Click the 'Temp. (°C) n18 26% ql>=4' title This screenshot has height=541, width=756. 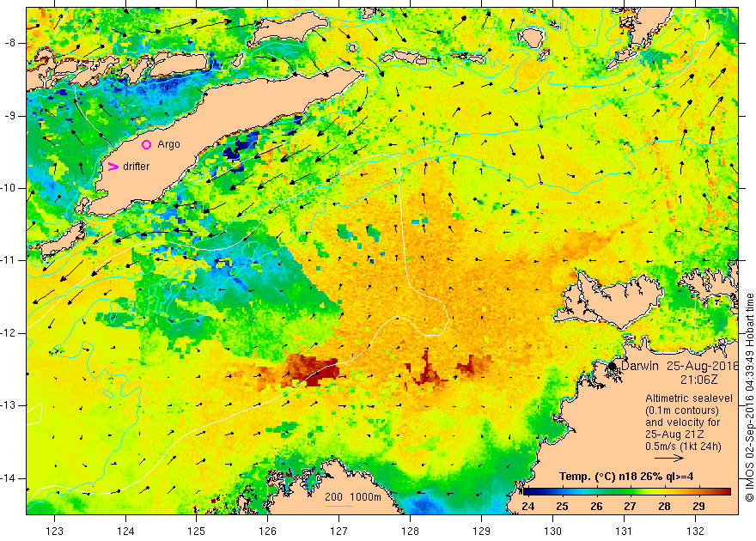pyautogui.click(x=626, y=477)
